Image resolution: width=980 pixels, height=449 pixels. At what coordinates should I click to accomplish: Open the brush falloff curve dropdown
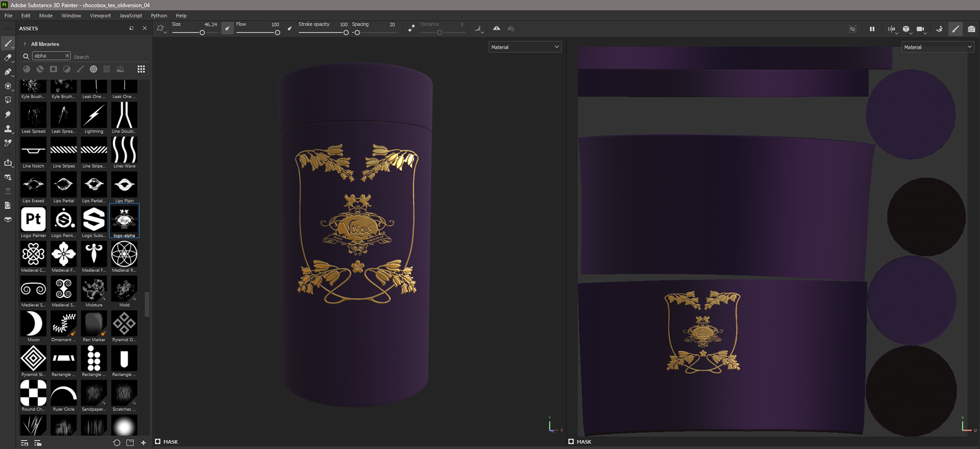[x=479, y=29]
